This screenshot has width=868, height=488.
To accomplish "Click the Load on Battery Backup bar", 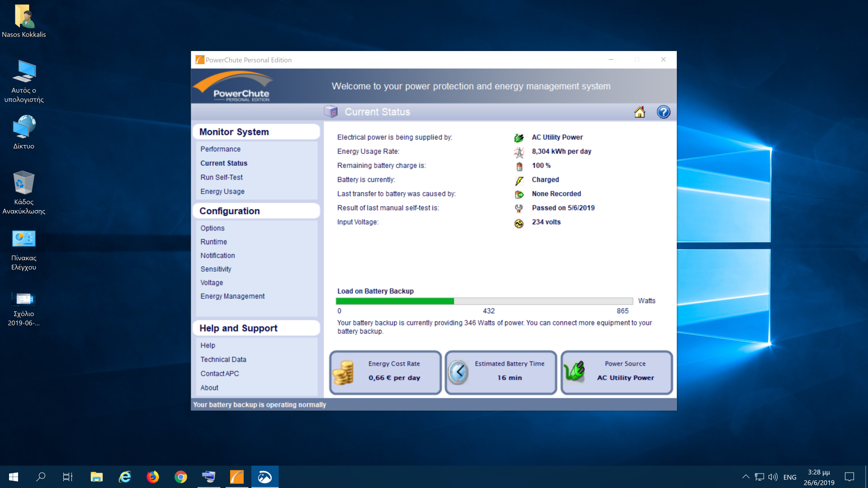I will point(484,301).
